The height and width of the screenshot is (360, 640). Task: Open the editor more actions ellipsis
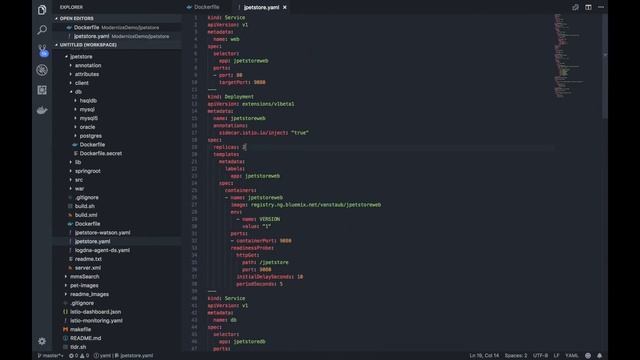601,7
